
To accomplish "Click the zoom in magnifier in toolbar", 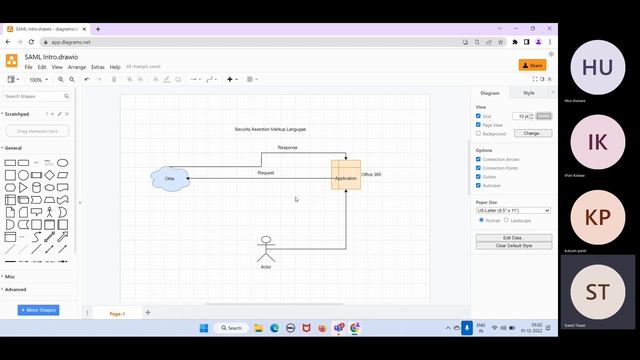I will tap(61, 80).
